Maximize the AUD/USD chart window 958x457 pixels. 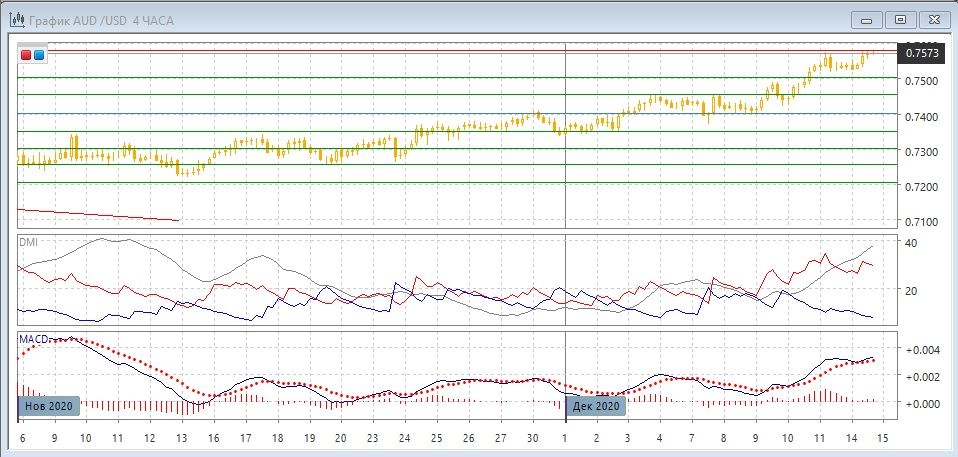[x=900, y=19]
